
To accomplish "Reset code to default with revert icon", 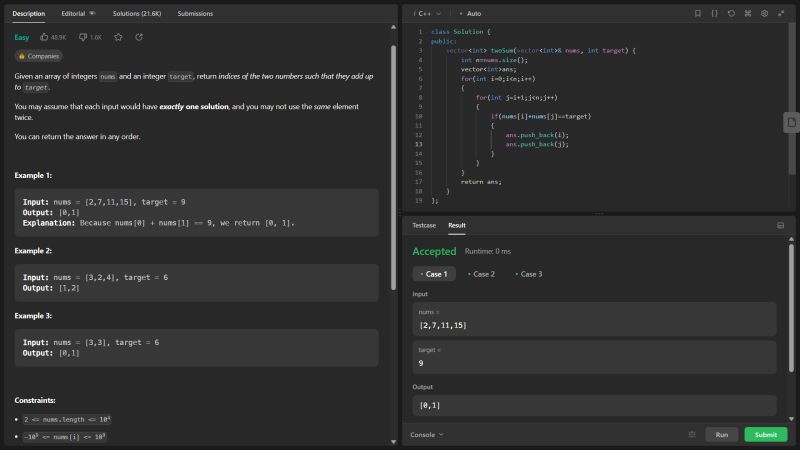I will point(731,14).
